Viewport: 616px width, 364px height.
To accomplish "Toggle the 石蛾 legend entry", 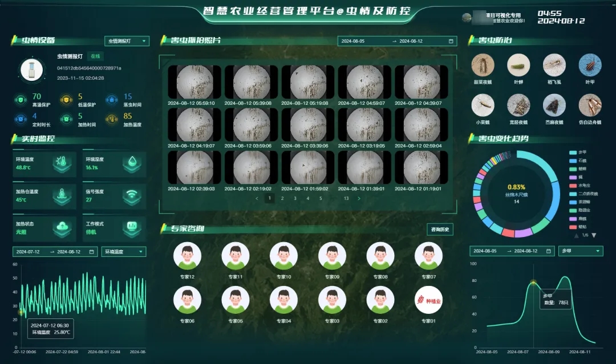I will click(x=582, y=161).
